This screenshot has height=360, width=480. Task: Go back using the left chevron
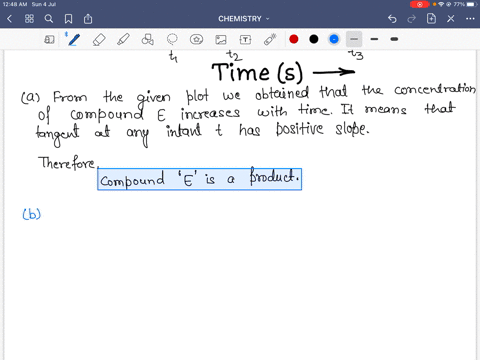[x=9, y=19]
